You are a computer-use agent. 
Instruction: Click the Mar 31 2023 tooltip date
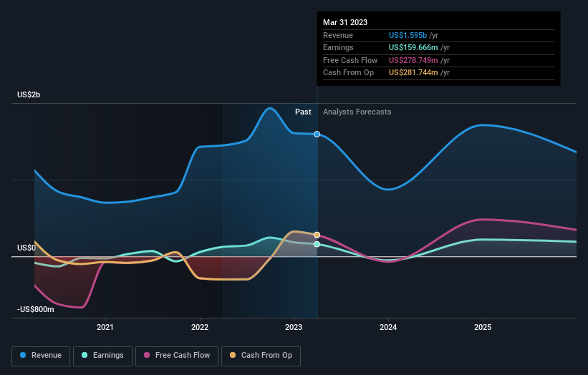pyautogui.click(x=345, y=22)
